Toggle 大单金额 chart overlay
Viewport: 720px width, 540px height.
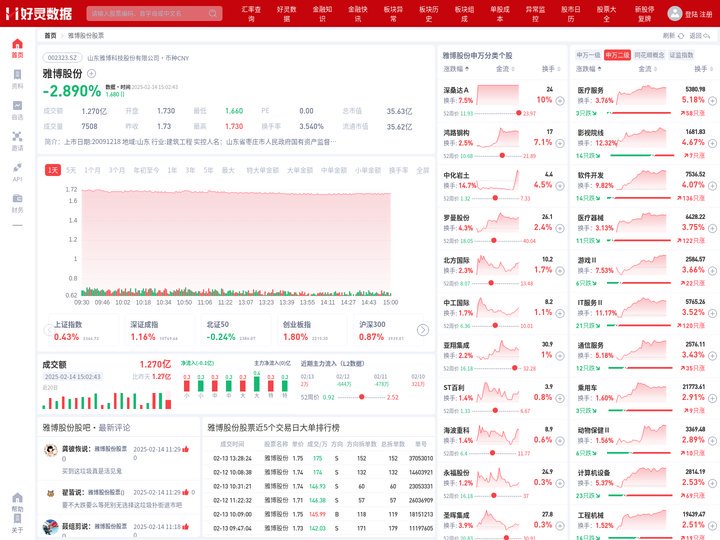click(x=300, y=170)
